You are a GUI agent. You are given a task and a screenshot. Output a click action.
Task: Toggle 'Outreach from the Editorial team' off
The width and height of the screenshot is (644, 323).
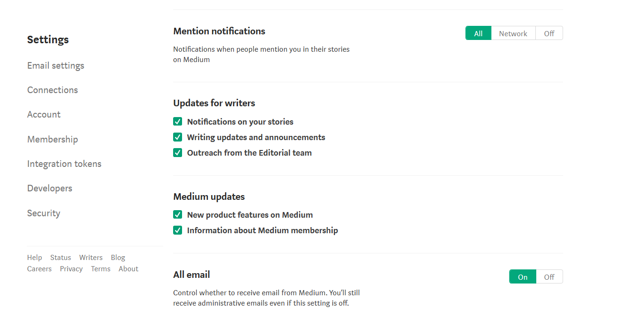[177, 152]
